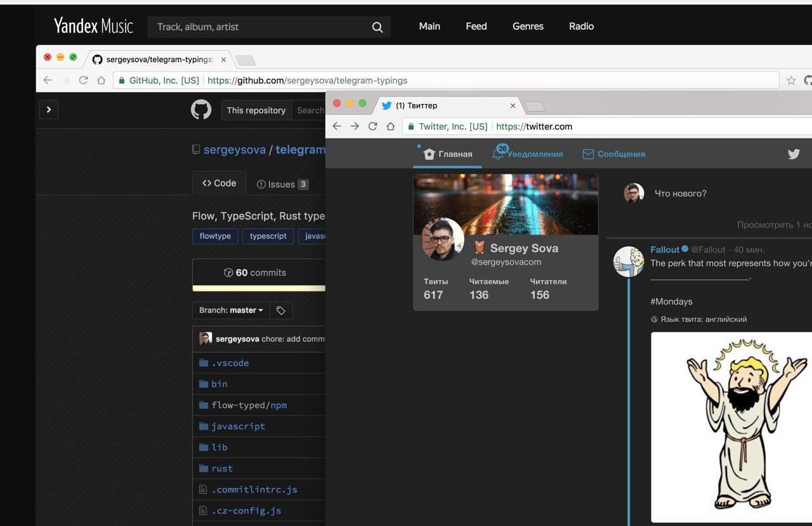The image size is (812, 526).
Task: View Читатели followers count 156
Action: point(548,289)
